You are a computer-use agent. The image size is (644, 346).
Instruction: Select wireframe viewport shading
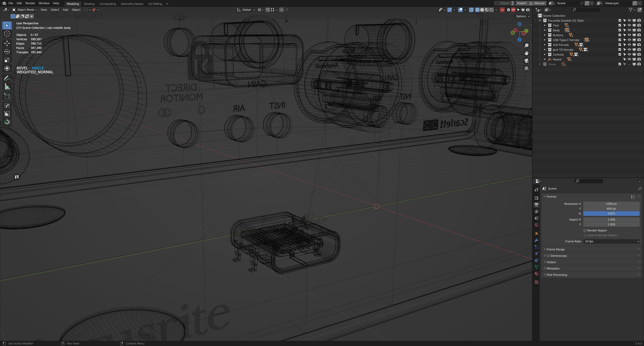(x=477, y=10)
